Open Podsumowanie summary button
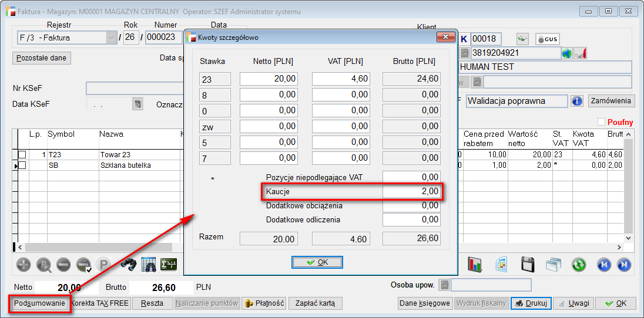Screen dimensions: 644x318 tap(40, 303)
